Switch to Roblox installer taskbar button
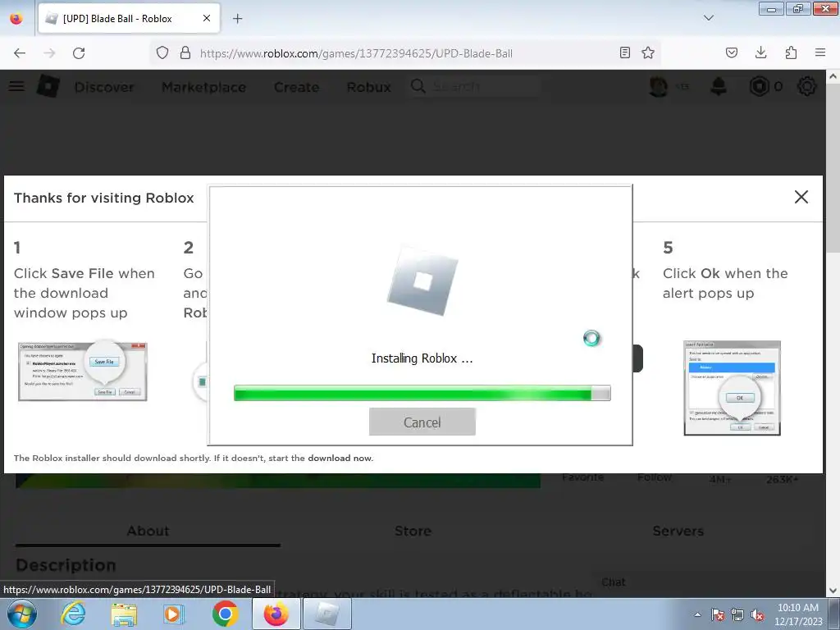 327,614
